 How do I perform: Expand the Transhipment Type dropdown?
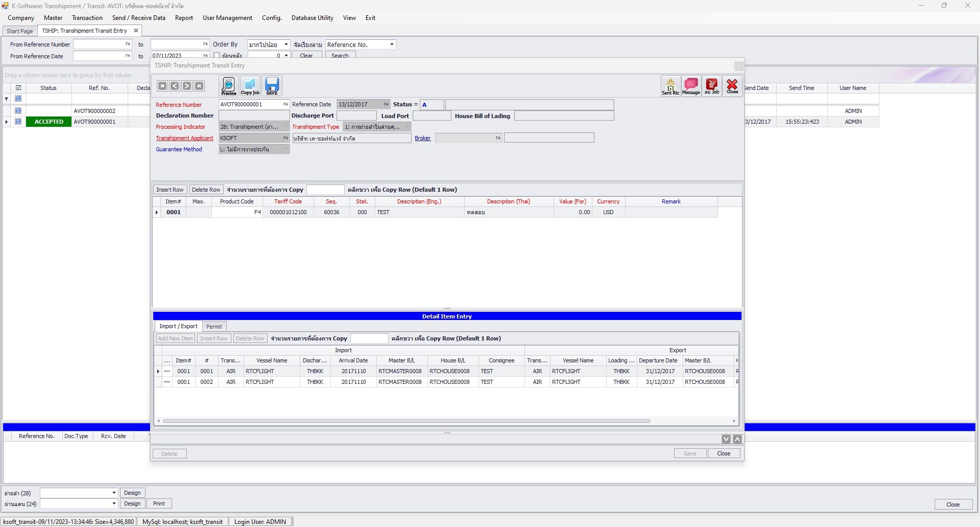point(408,126)
